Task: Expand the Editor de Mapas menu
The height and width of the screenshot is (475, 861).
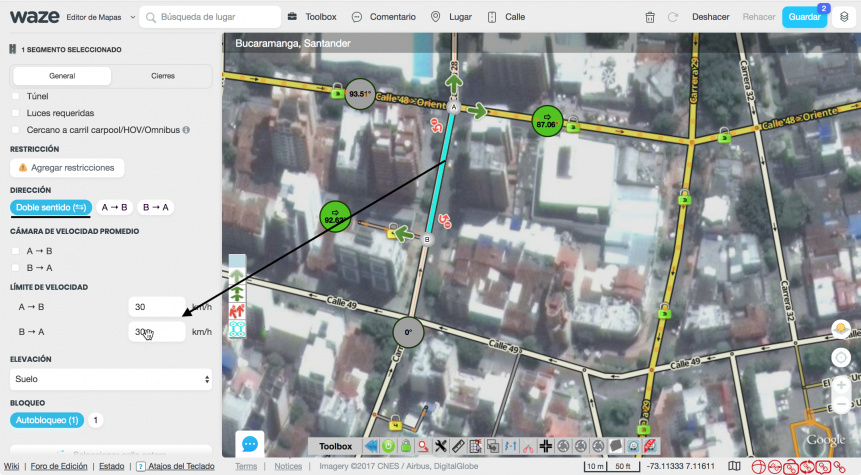Action: 96,18
